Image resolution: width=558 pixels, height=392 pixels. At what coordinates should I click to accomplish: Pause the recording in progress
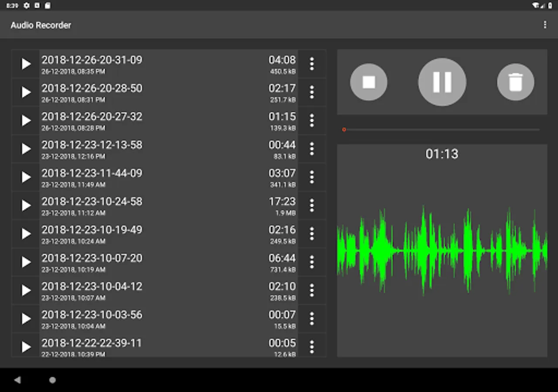click(442, 82)
